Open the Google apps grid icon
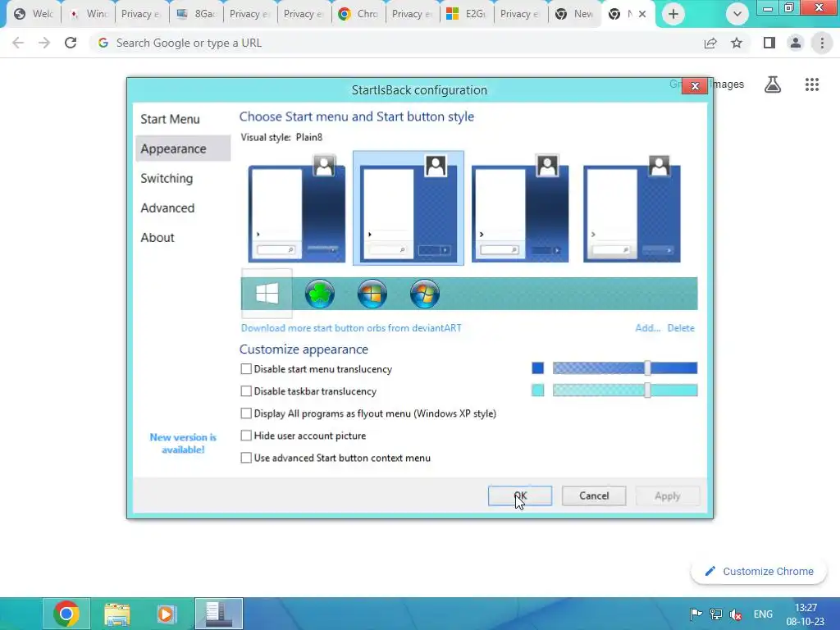This screenshot has width=840, height=630. (x=812, y=84)
